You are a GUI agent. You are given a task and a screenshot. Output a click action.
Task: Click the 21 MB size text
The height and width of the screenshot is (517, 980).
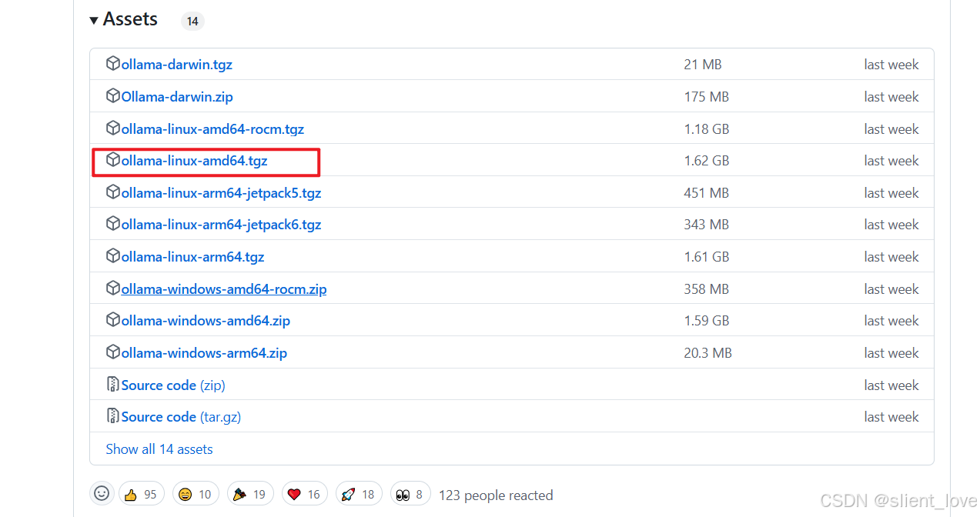(x=703, y=65)
